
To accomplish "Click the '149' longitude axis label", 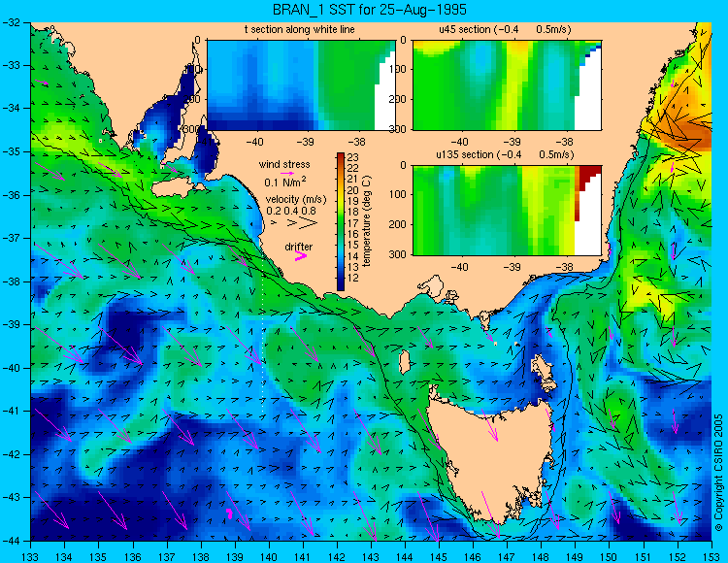I will coord(576,556).
